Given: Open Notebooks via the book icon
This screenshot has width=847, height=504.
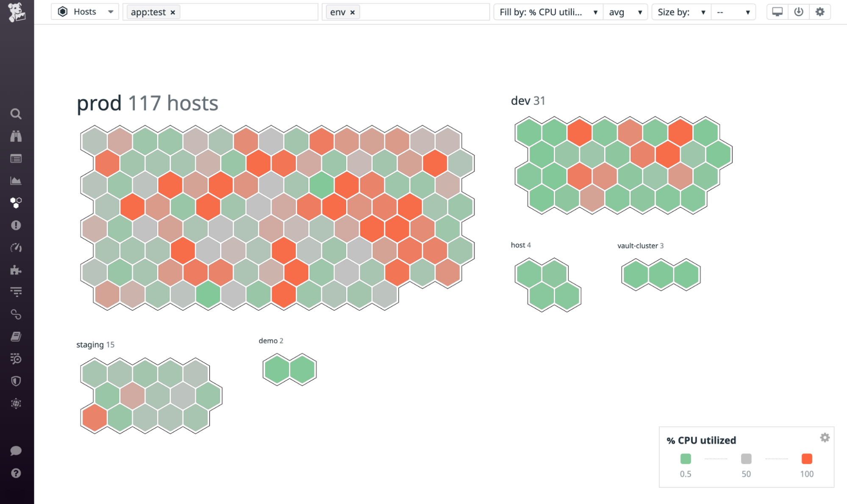Looking at the screenshot, I should (x=16, y=336).
